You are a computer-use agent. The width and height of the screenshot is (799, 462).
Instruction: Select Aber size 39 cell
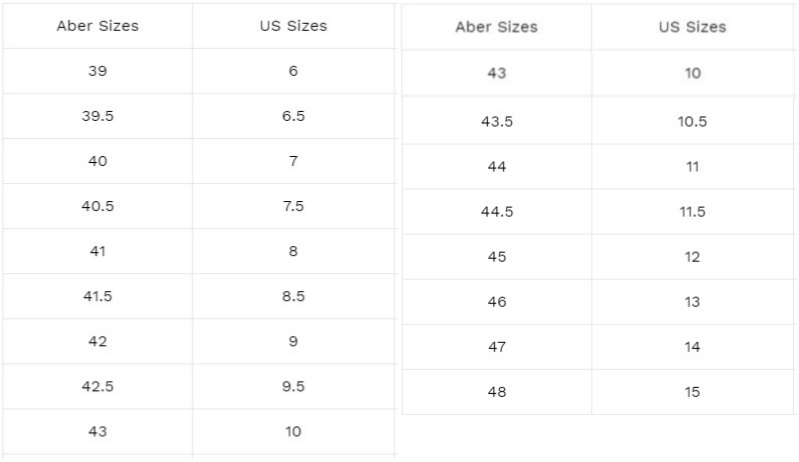[x=97, y=71]
